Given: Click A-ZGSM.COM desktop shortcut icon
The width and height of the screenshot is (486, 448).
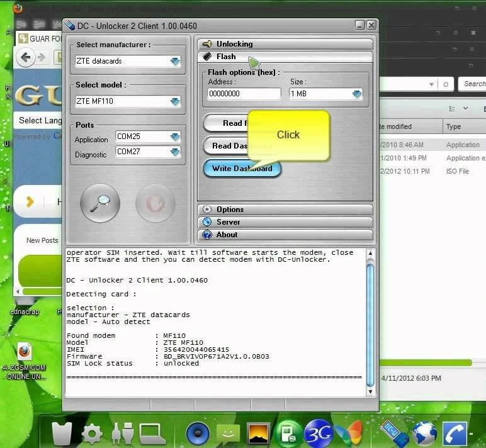Looking at the screenshot, I should (x=24, y=351).
